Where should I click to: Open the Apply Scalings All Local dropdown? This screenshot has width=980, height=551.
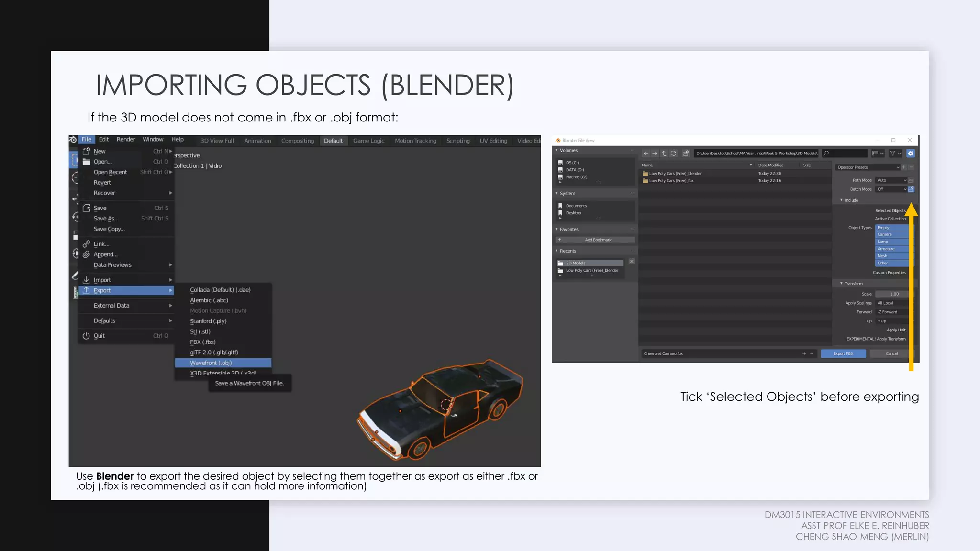tap(893, 303)
